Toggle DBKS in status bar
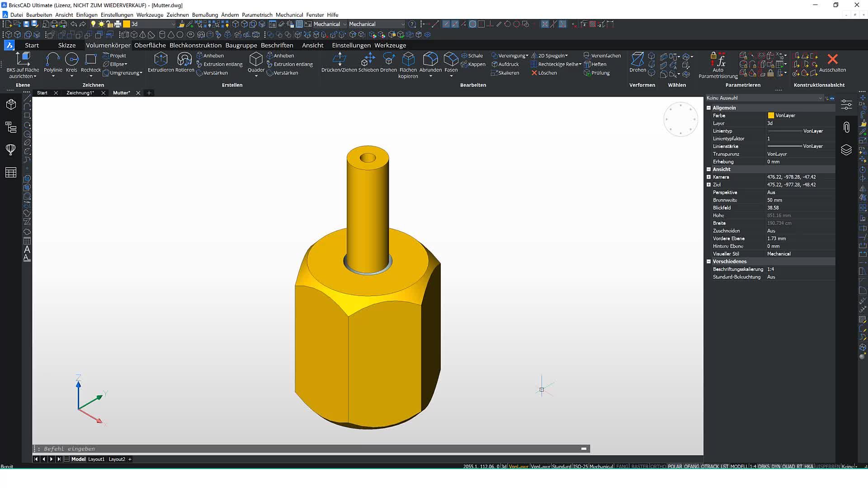Viewport: 868px width, 488px height. [764, 466]
